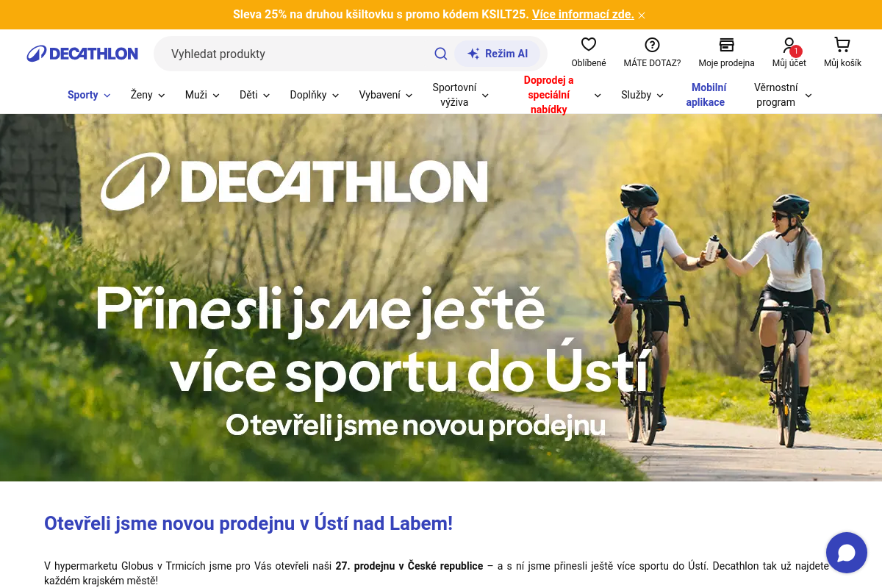
Task: Click the MÁTE DOTAZ? question mark icon
Action: click(651, 44)
